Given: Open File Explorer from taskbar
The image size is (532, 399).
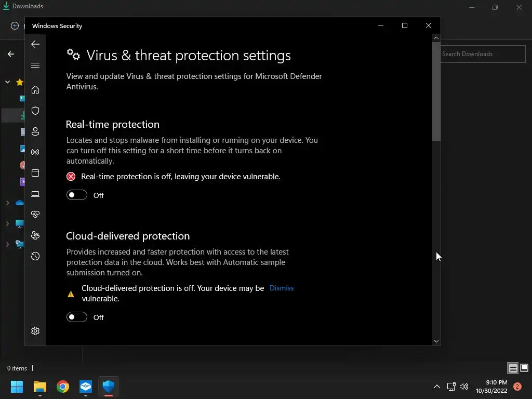Looking at the screenshot, I should [x=39, y=387].
